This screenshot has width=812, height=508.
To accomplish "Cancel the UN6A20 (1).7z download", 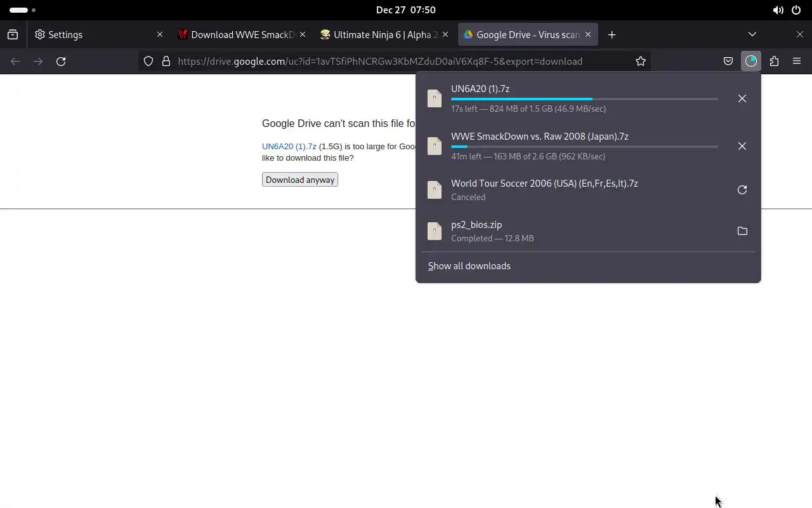I will point(742,98).
